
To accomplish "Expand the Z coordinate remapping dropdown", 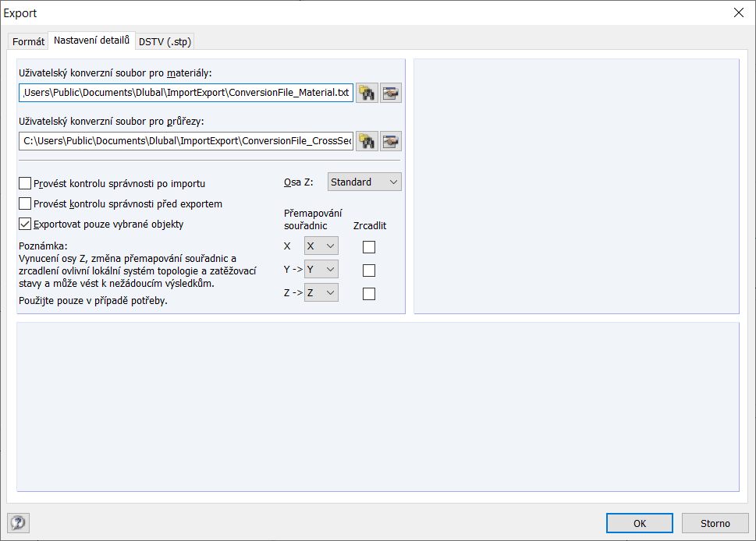I will click(x=321, y=293).
